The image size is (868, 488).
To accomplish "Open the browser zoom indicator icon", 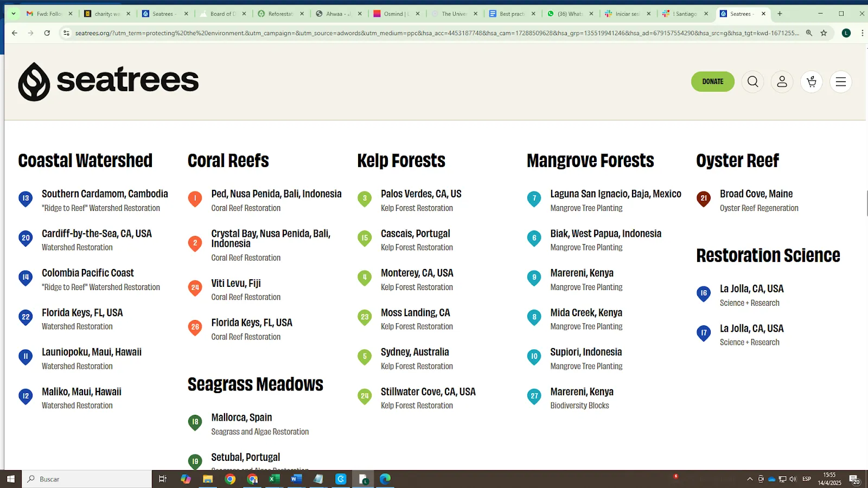I will click(809, 33).
